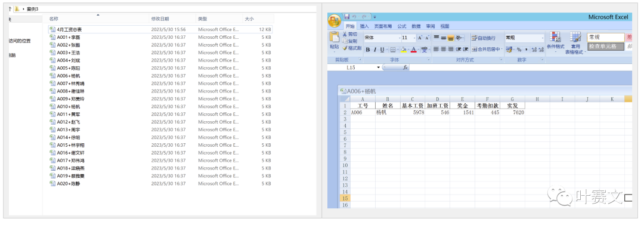Click the cell borders icon
The width and height of the screenshot is (644, 225).
pos(393,50)
